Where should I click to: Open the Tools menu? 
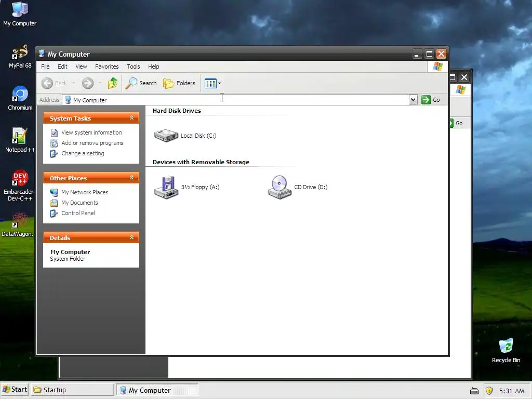coord(134,66)
